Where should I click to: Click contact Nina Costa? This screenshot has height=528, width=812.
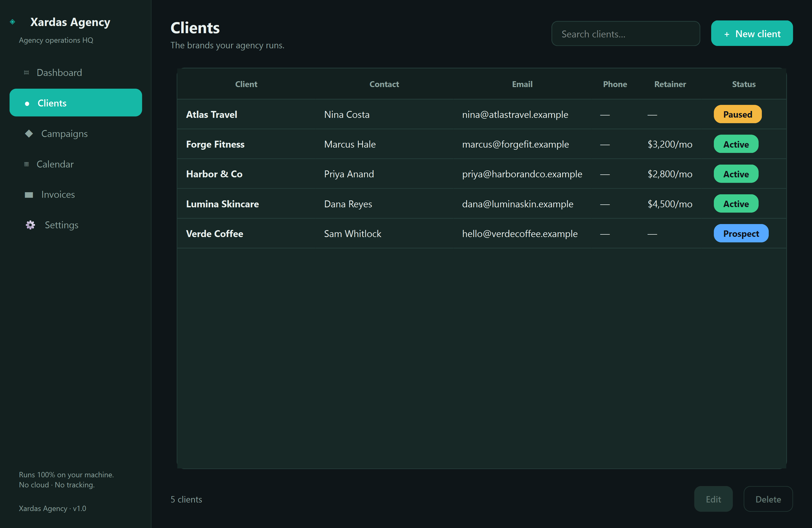(x=347, y=114)
